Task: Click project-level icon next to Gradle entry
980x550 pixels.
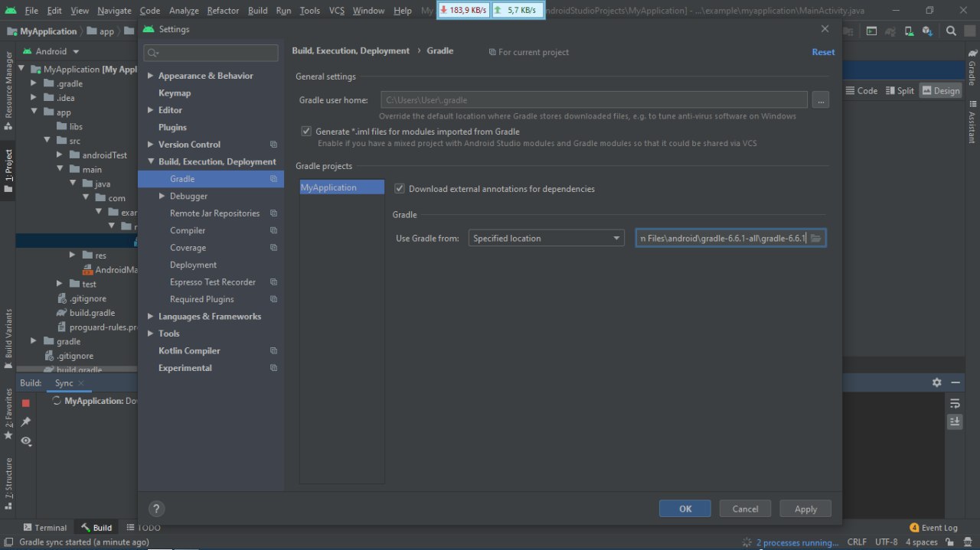Action: (x=273, y=179)
